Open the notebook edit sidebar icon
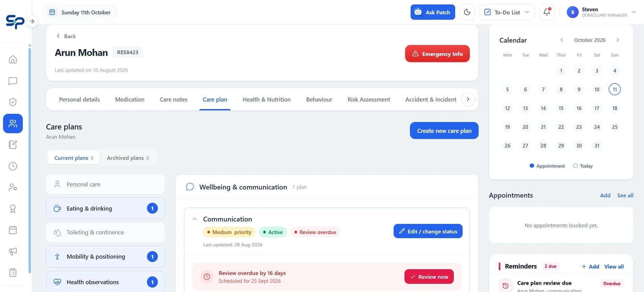The height and width of the screenshot is (292, 644). (x=13, y=145)
